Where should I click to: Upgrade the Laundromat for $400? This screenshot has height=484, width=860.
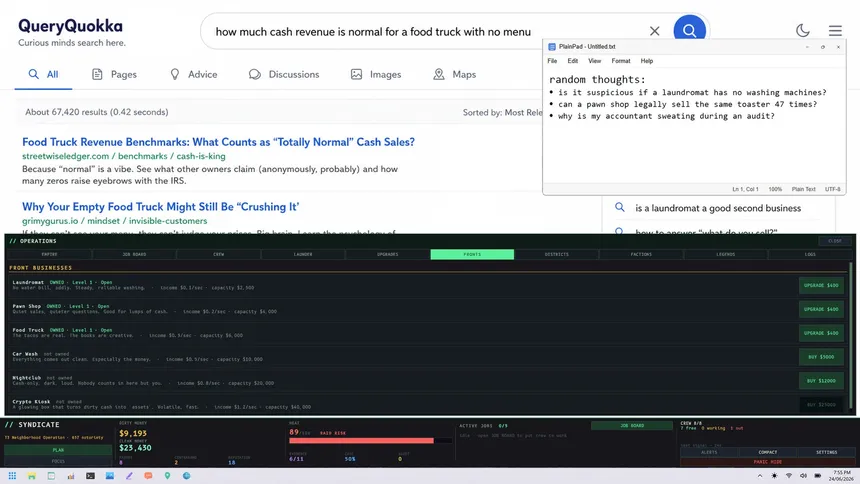click(821, 285)
